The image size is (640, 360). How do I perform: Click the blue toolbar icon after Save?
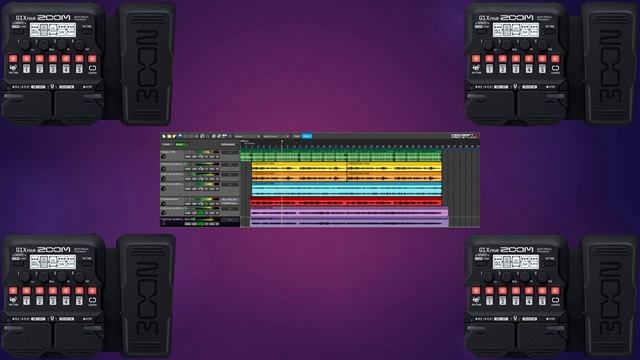pos(180,136)
